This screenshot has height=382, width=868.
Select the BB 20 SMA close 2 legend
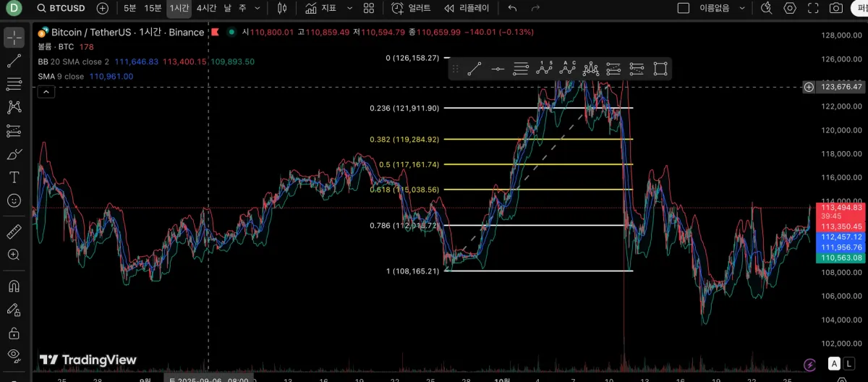point(73,62)
